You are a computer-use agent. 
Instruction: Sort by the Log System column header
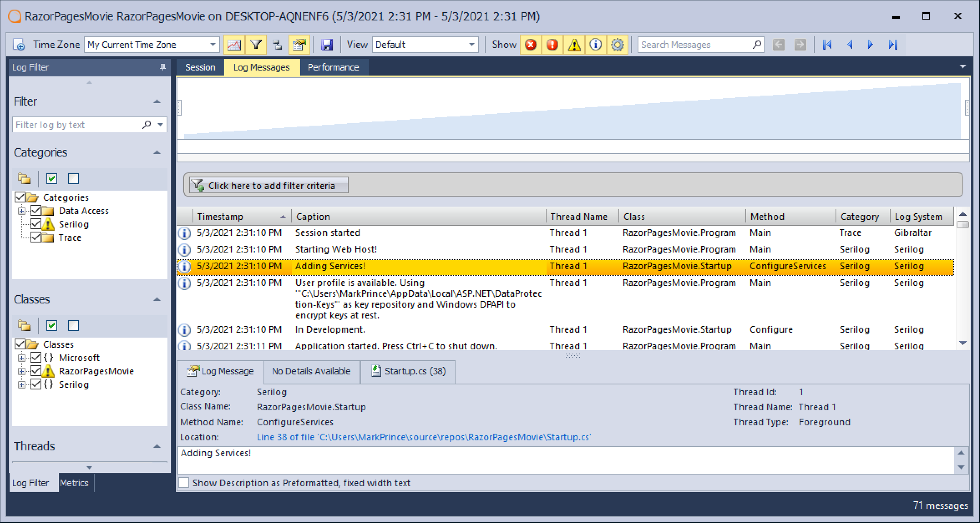[922, 217]
